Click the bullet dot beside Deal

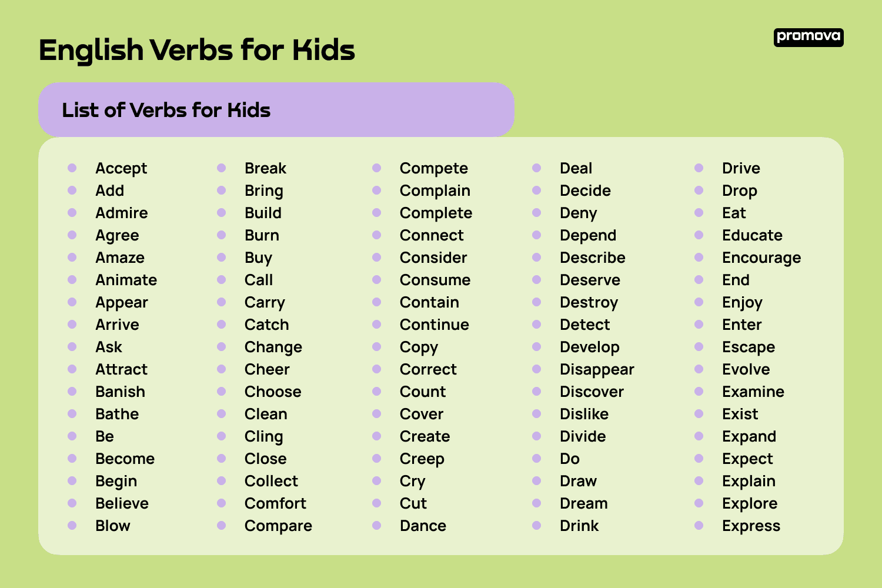(537, 168)
